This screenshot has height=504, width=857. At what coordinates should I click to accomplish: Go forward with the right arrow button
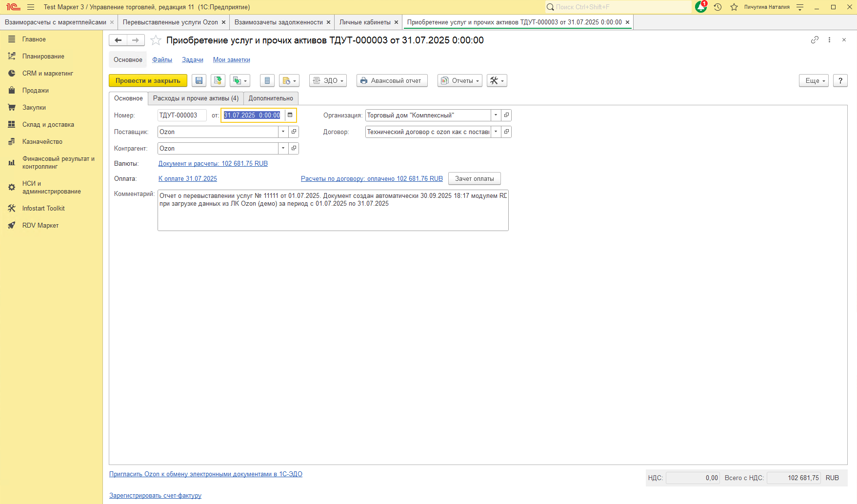coord(136,40)
